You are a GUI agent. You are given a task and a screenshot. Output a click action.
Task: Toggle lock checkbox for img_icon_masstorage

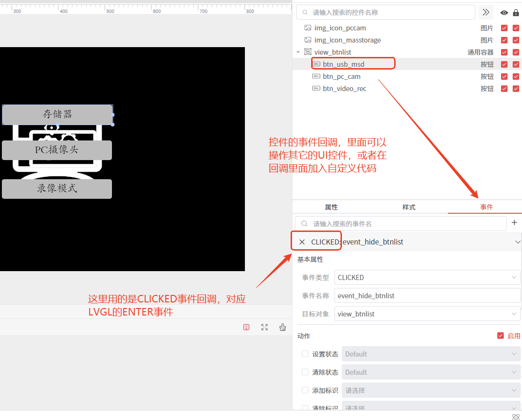pos(516,40)
